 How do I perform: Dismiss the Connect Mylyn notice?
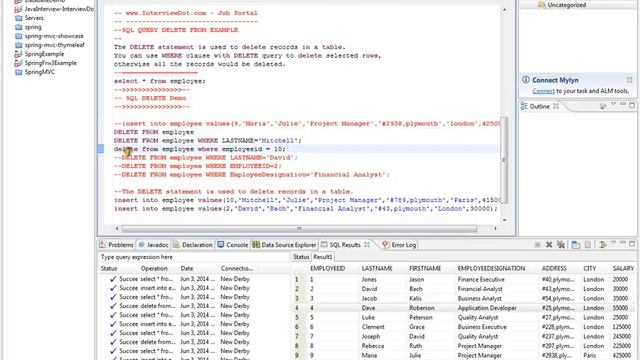click(x=629, y=80)
